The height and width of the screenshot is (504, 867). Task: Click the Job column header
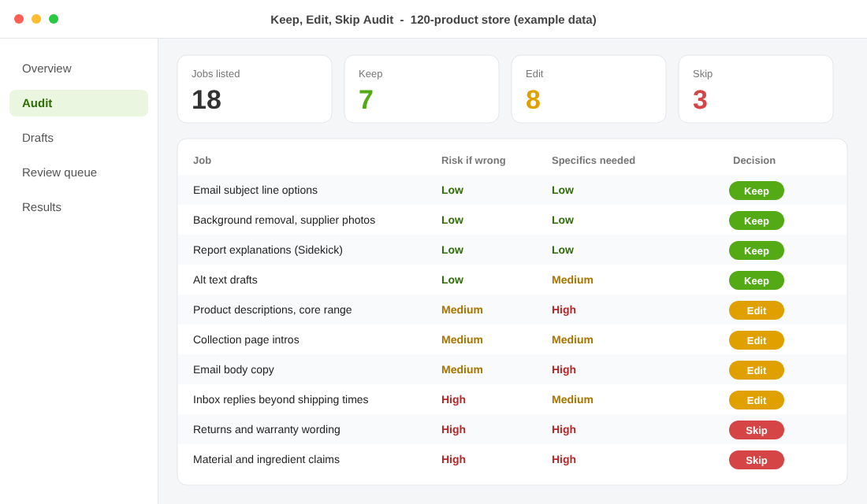tap(202, 161)
